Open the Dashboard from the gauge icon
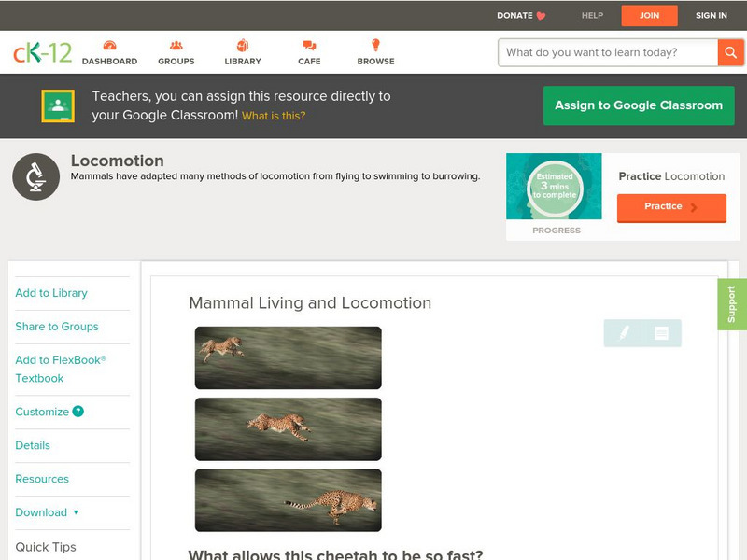The height and width of the screenshot is (560, 747). click(x=111, y=44)
